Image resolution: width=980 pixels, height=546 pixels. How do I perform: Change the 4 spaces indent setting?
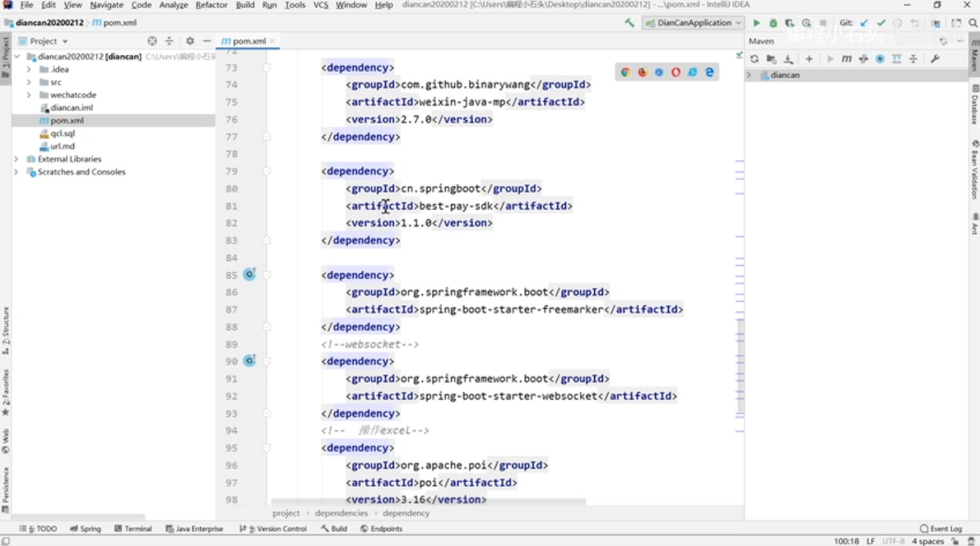tap(928, 541)
